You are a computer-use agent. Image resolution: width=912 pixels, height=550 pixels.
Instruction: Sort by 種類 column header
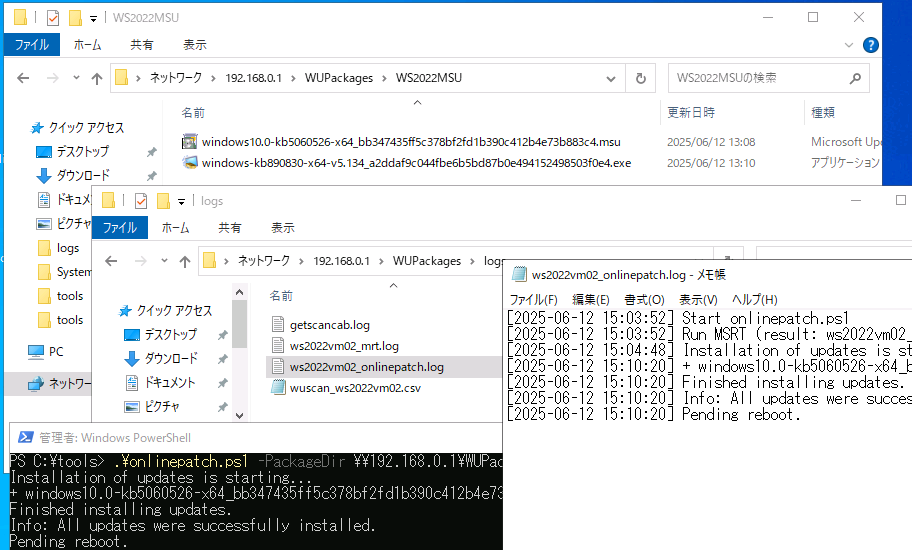822,112
